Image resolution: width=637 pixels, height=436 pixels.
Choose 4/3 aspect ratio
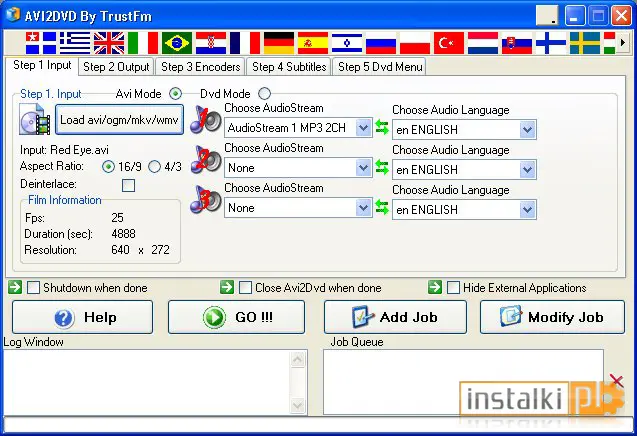tap(154, 167)
